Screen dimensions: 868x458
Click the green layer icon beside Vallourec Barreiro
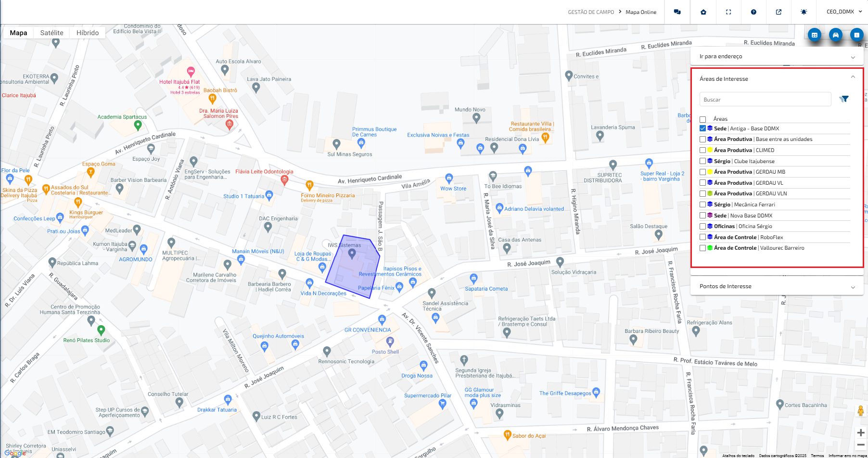point(710,248)
